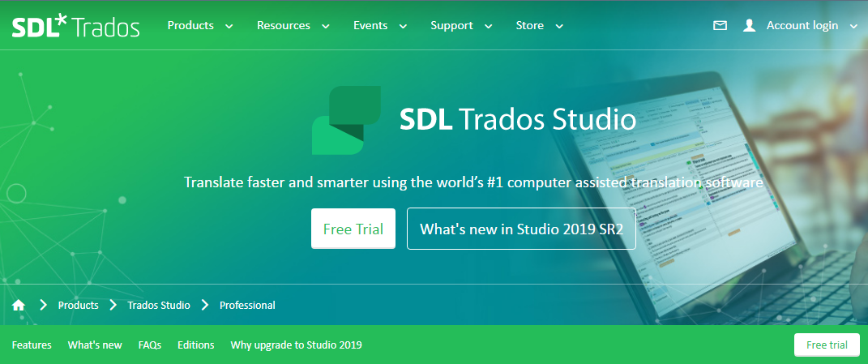The image size is (868, 364).
Task: Go to home via breadcrumb house icon
Action: tap(19, 306)
